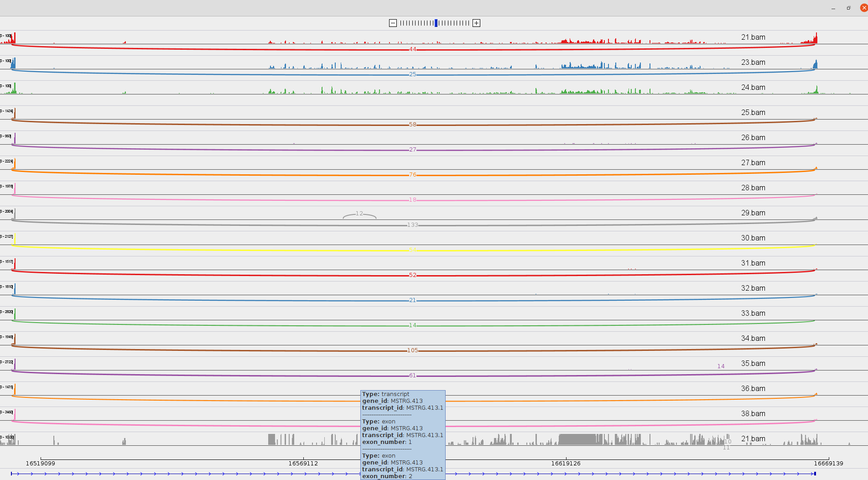Image resolution: width=868 pixels, height=480 pixels.
Task: Click the minimize window icon
Action: [833, 8]
